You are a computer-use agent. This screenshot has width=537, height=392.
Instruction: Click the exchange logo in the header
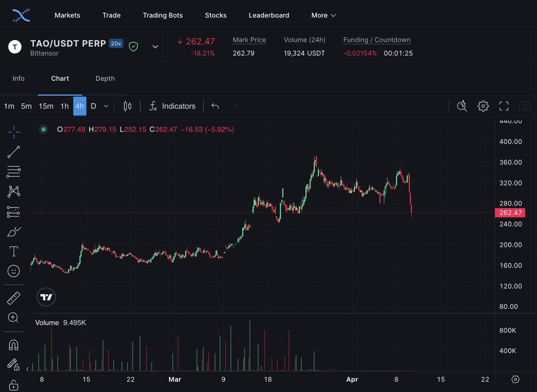[x=21, y=15]
